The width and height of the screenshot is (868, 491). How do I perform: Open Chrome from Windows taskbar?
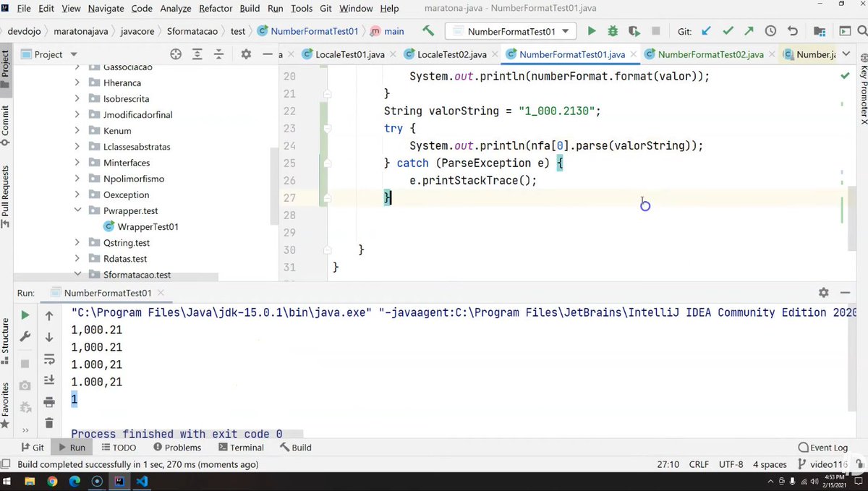pyautogui.click(x=52, y=481)
